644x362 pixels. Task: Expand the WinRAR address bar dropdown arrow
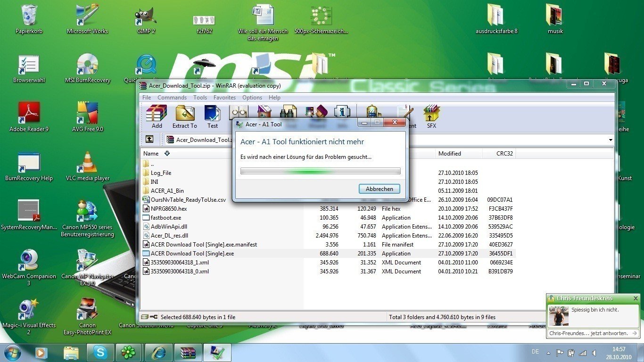(611, 140)
